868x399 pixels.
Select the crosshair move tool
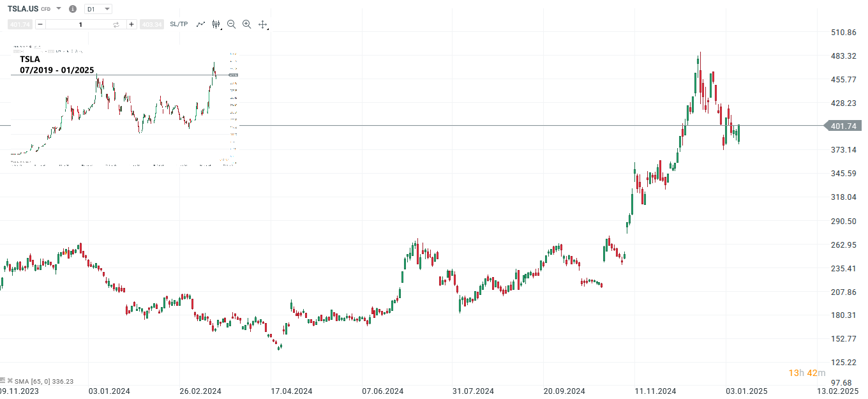tap(262, 24)
